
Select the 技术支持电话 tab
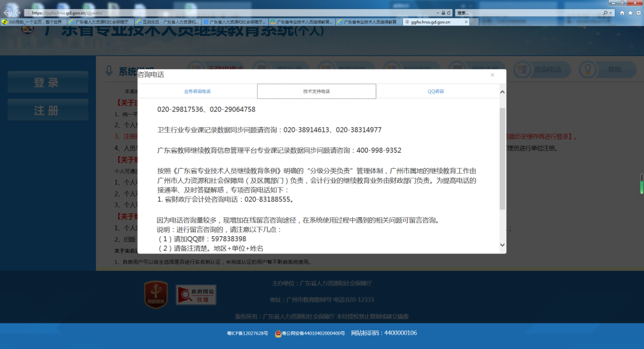coord(316,91)
